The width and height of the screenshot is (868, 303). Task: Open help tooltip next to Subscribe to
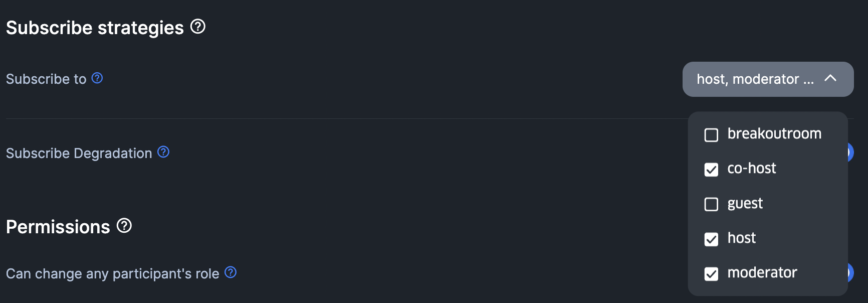pyautogui.click(x=97, y=78)
